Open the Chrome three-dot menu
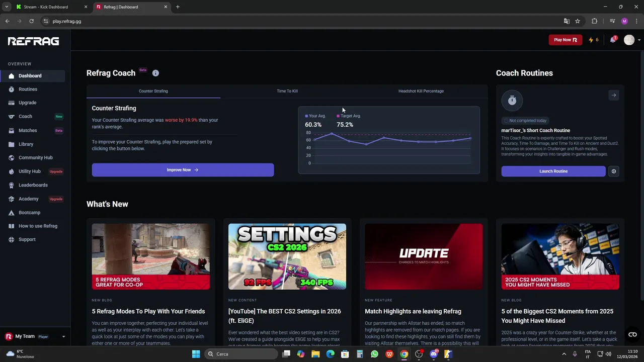Screen dimensions: 644x362 636,21
